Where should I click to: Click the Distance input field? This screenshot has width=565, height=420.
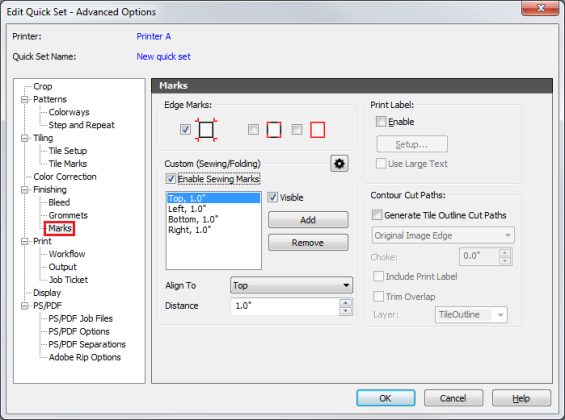point(285,306)
